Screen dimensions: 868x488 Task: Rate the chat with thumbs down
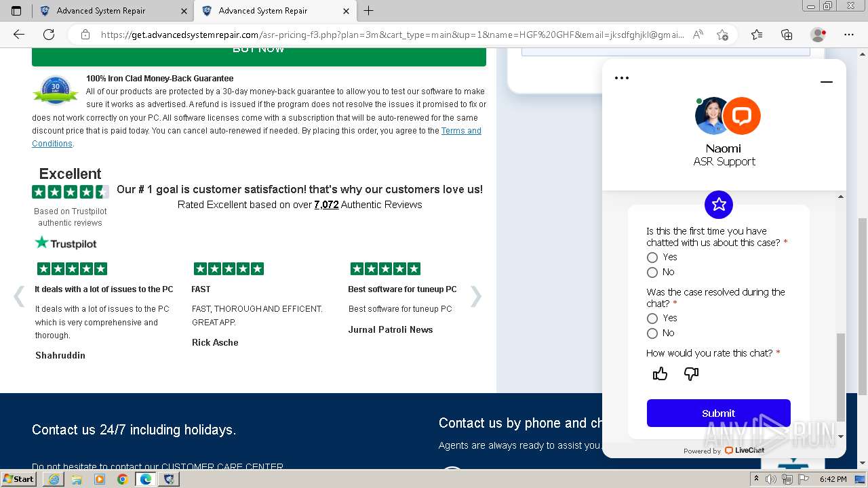(x=691, y=374)
